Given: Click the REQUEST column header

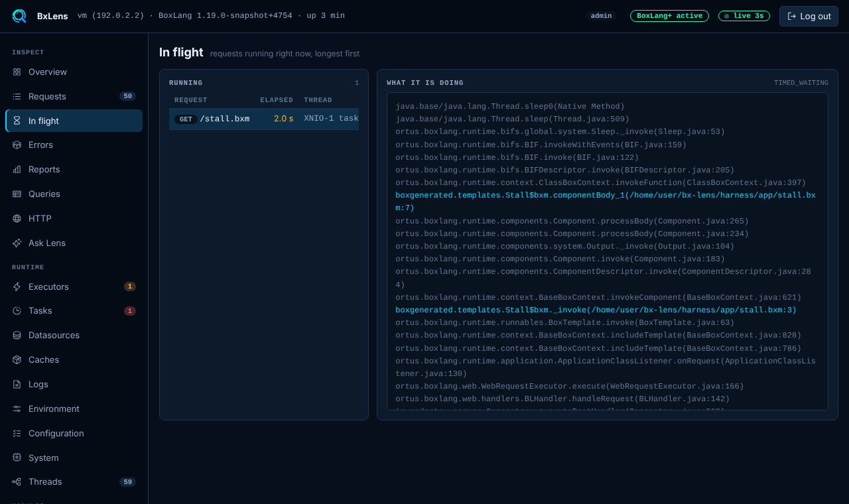Looking at the screenshot, I should 191,100.
